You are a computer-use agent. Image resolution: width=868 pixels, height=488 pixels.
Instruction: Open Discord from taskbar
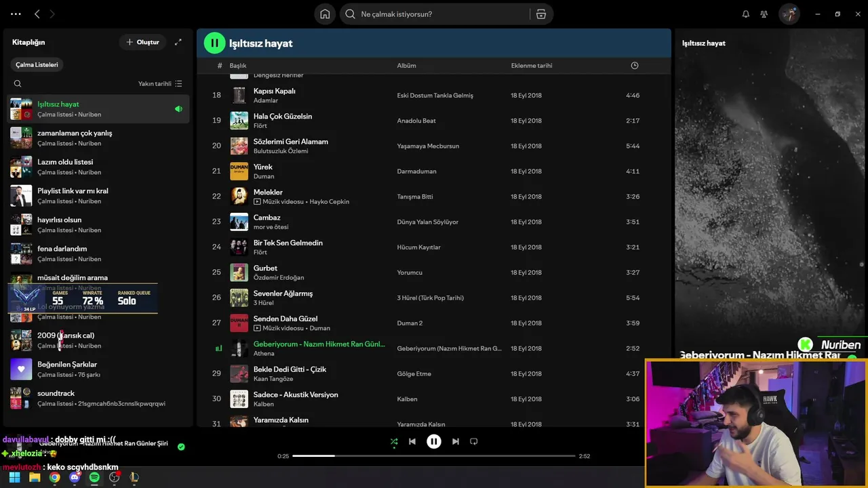click(75, 477)
